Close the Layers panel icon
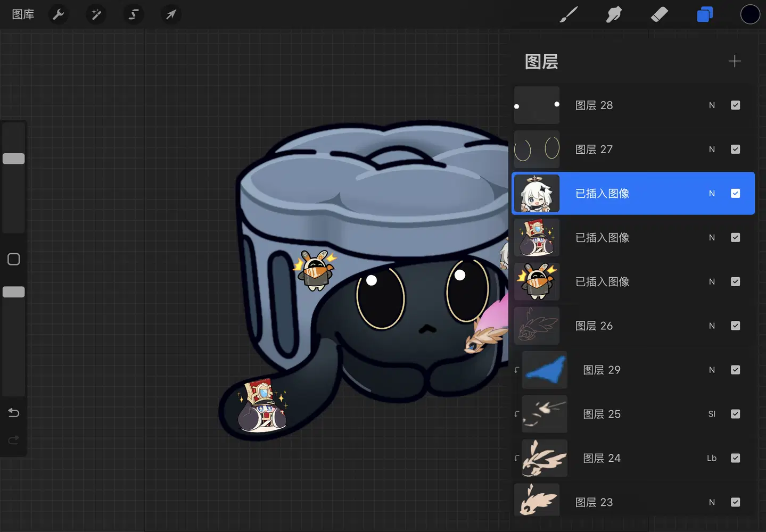766x532 pixels. pyautogui.click(x=704, y=14)
